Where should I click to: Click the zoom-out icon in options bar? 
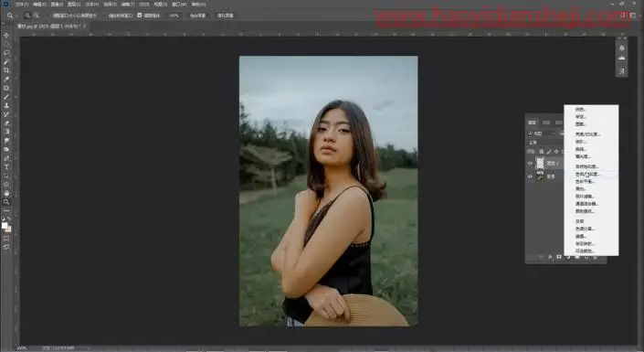pos(37,16)
